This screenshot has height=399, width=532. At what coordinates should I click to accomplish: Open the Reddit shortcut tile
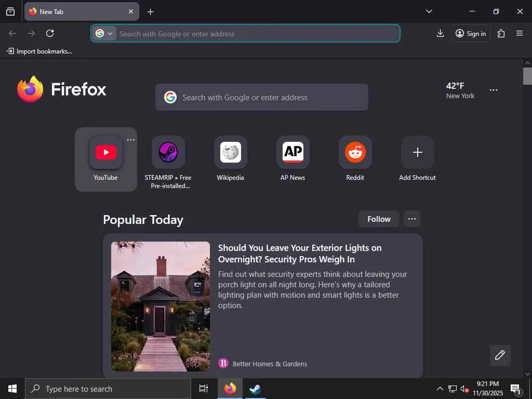click(355, 159)
